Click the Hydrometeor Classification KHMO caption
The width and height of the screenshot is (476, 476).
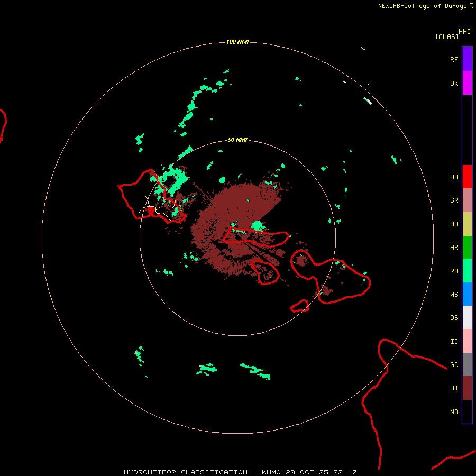[240, 472]
